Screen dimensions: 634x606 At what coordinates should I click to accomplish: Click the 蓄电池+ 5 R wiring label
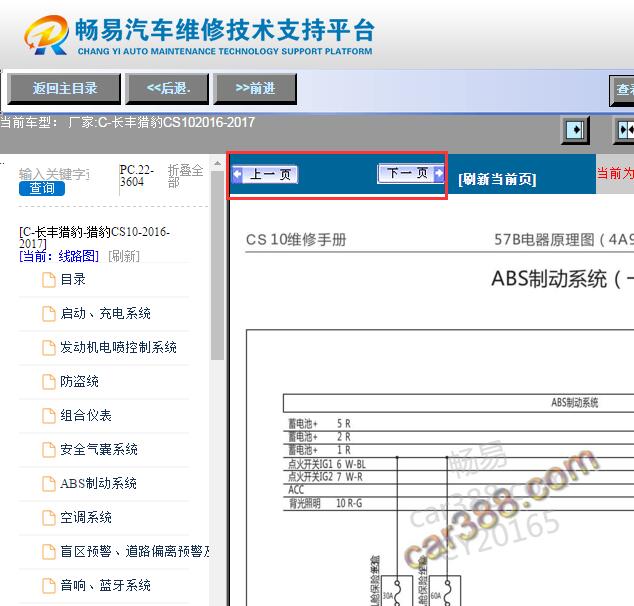click(319, 424)
